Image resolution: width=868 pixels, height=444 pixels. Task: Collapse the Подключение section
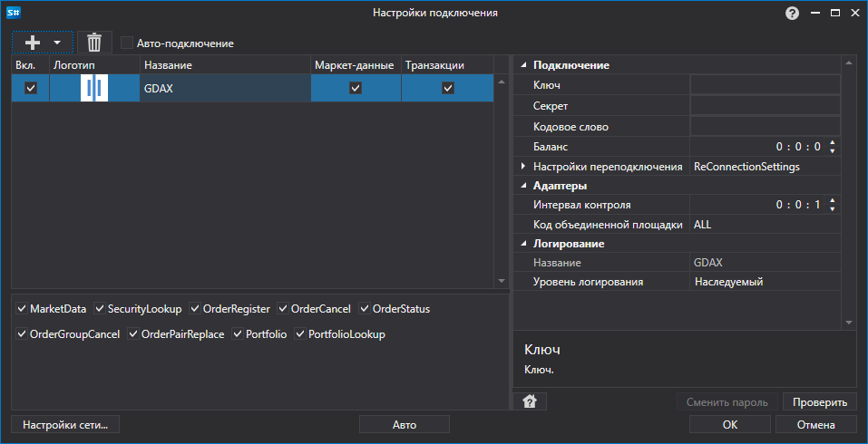[523, 65]
